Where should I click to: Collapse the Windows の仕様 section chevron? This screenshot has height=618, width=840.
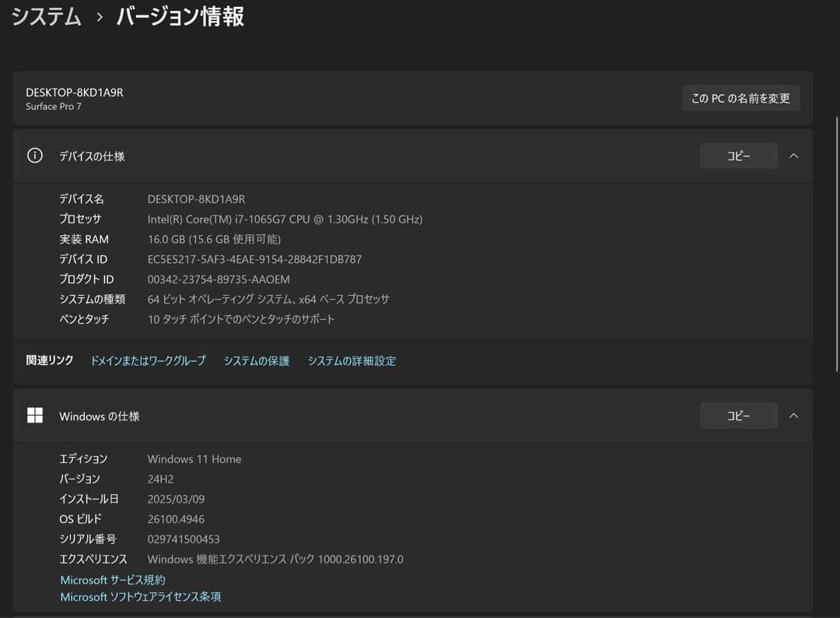[793, 416]
